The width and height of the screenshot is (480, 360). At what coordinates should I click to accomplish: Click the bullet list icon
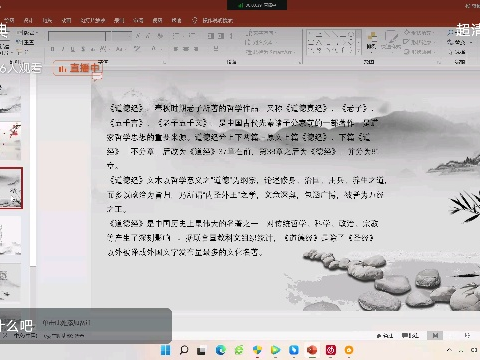point(176,35)
